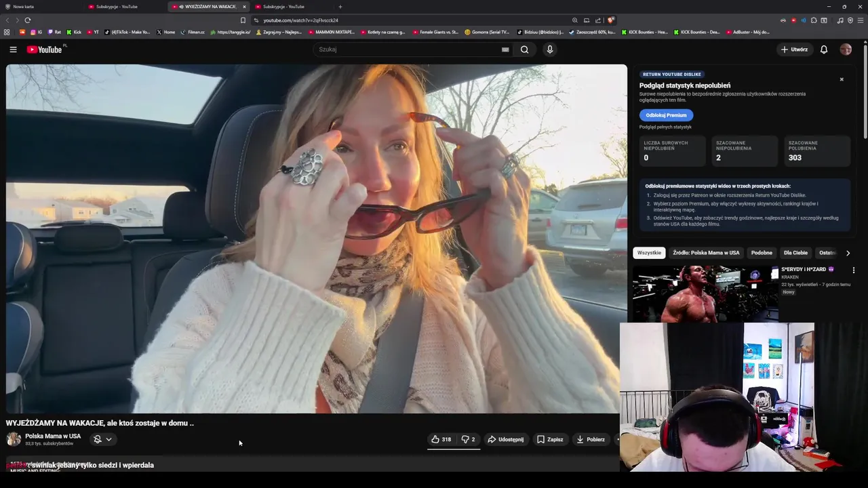Like the video with 318 likes

click(441, 439)
